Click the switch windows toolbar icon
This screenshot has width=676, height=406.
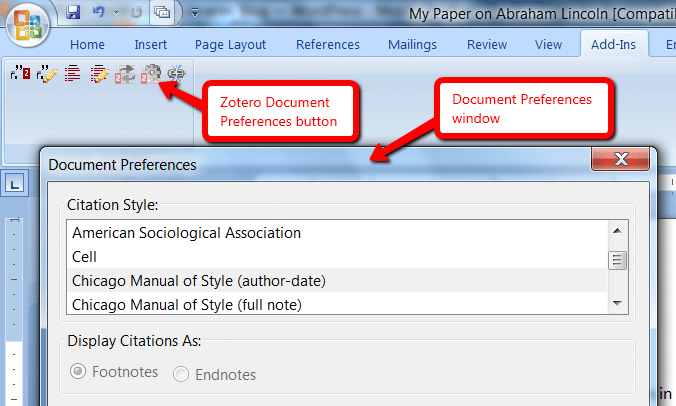(x=162, y=12)
